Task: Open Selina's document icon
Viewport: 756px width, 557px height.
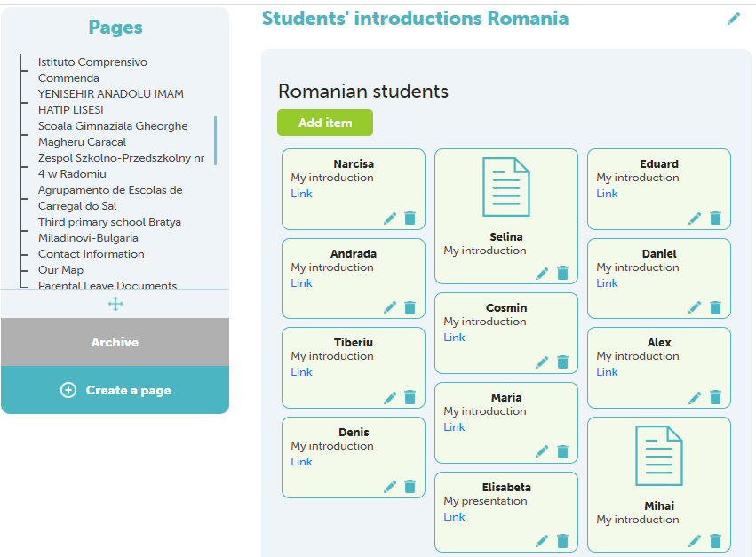Action: coord(506,187)
